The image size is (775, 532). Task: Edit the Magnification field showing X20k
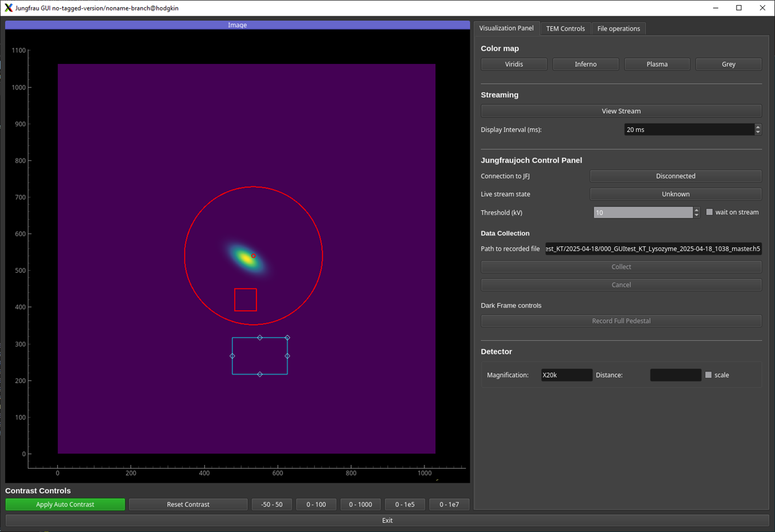tap(566, 375)
